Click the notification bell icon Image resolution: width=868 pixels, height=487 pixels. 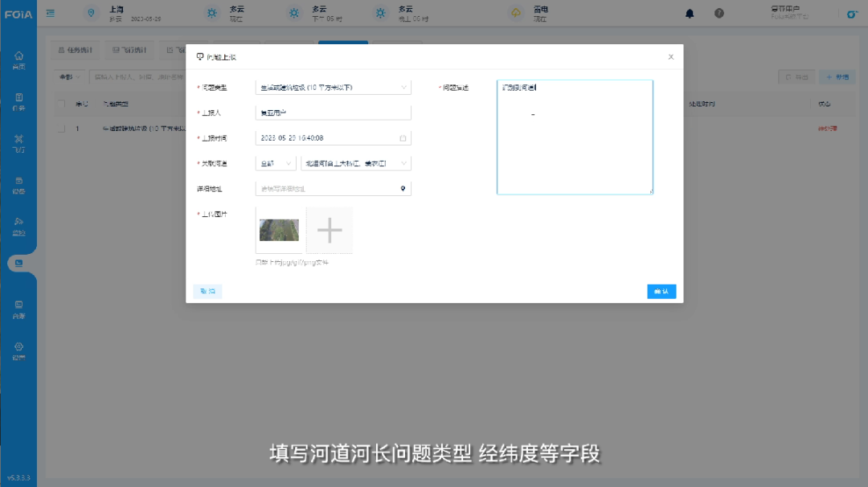[690, 14]
